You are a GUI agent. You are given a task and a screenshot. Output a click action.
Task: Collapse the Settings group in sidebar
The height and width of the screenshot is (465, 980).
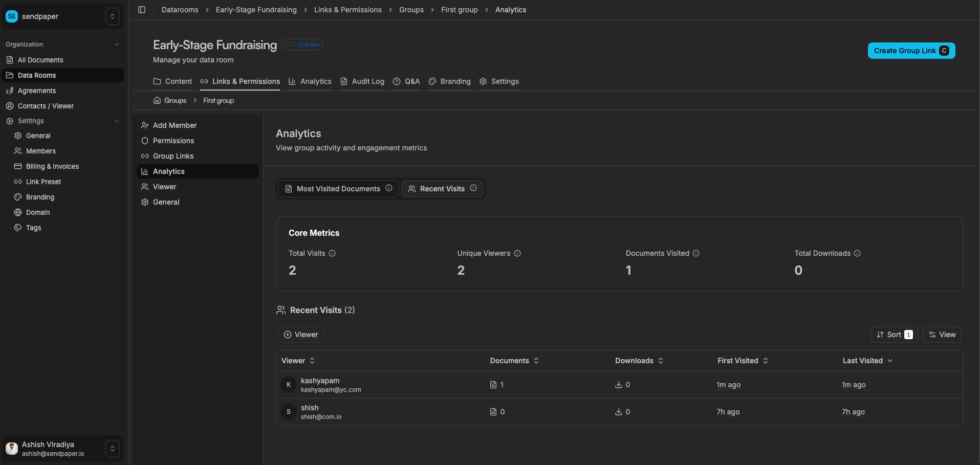117,121
